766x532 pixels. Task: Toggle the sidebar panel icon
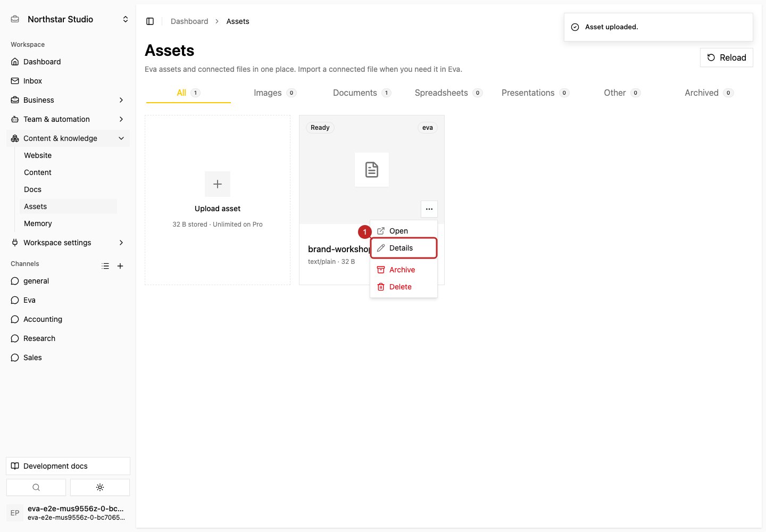coord(150,21)
